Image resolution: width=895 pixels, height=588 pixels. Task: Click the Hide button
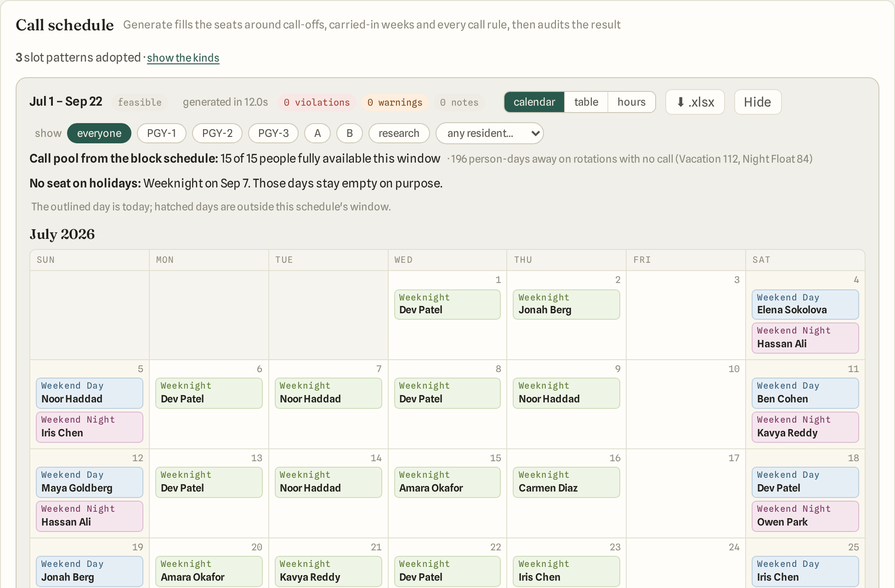pos(758,102)
